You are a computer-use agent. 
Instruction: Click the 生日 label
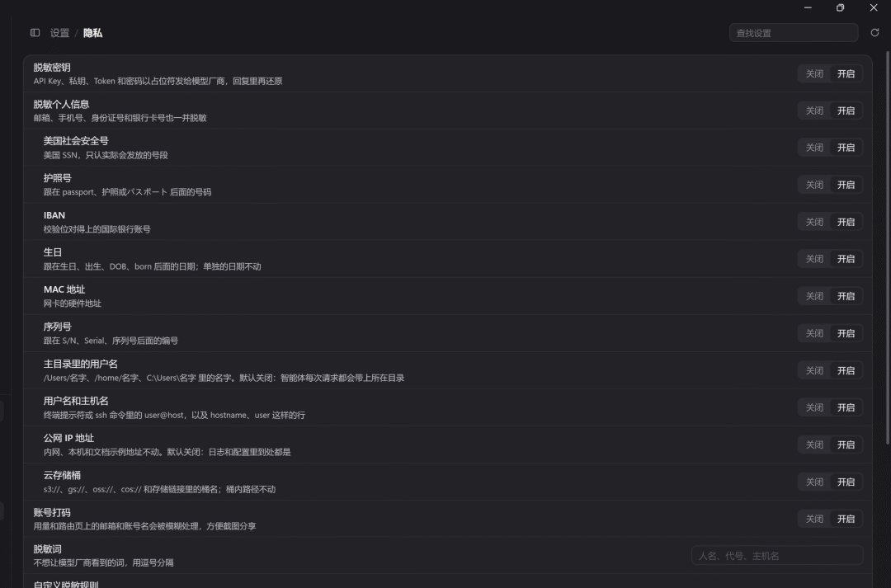click(x=52, y=252)
